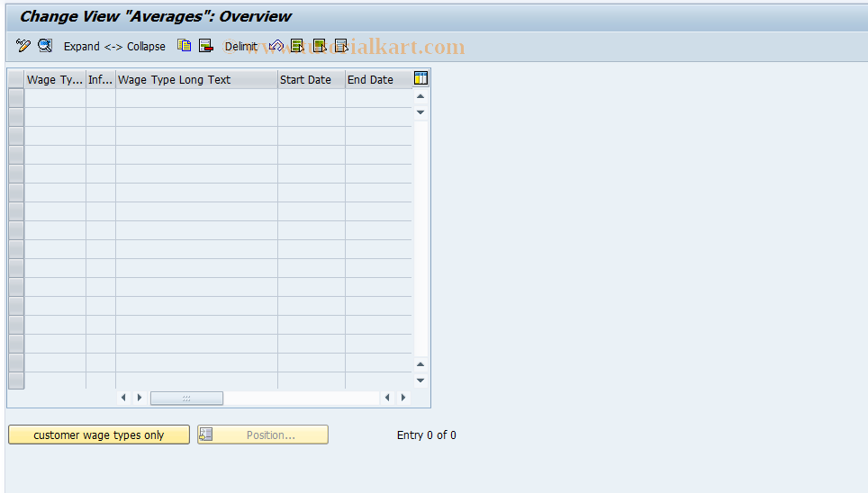Viewport: 868px width, 493px height.
Task: Click the 'Entry 0 of 0' text
Action: pyautogui.click(x=426, y=435)
